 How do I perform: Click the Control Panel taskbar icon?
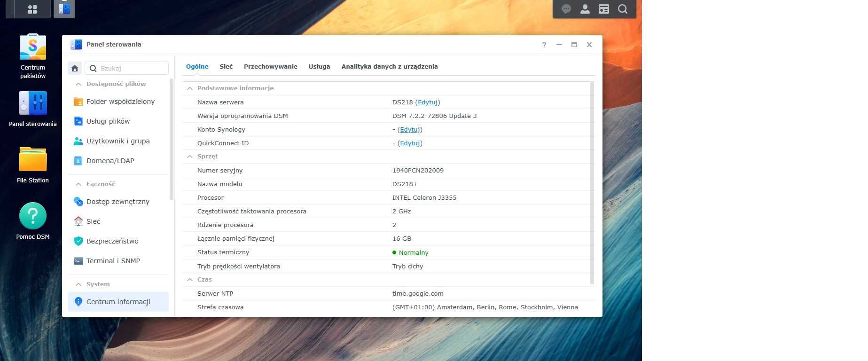(64, 9)
